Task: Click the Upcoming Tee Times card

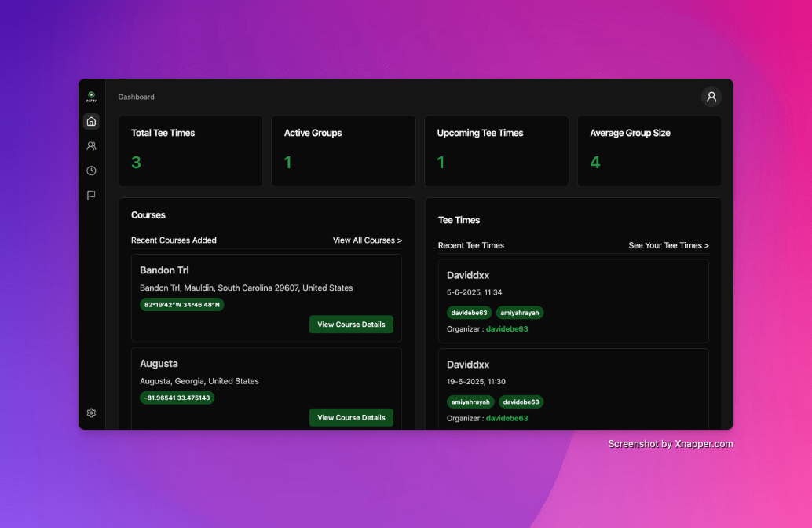Action: pos(496,151)
